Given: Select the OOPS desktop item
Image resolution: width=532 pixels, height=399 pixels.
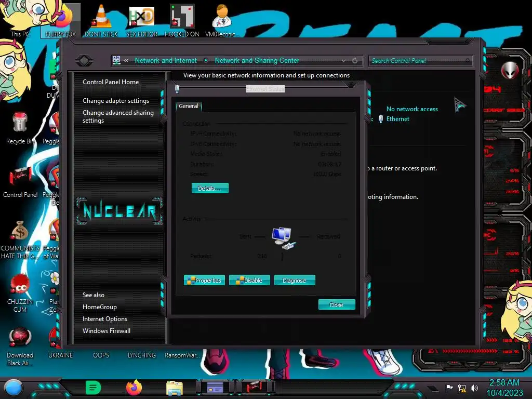Looking at the screenshot, I should (x=101, y=355).
